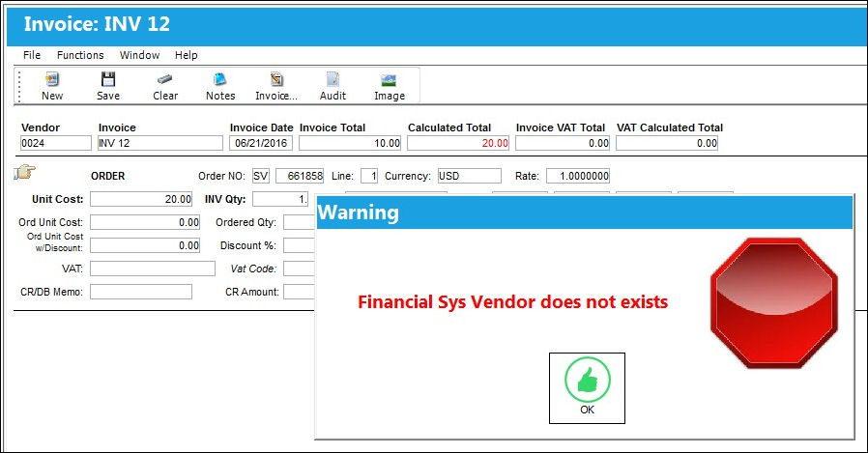Click the Unit Cost field 20.00
The width and height of the screenshot is (868, 453).
tap(141, 199)
